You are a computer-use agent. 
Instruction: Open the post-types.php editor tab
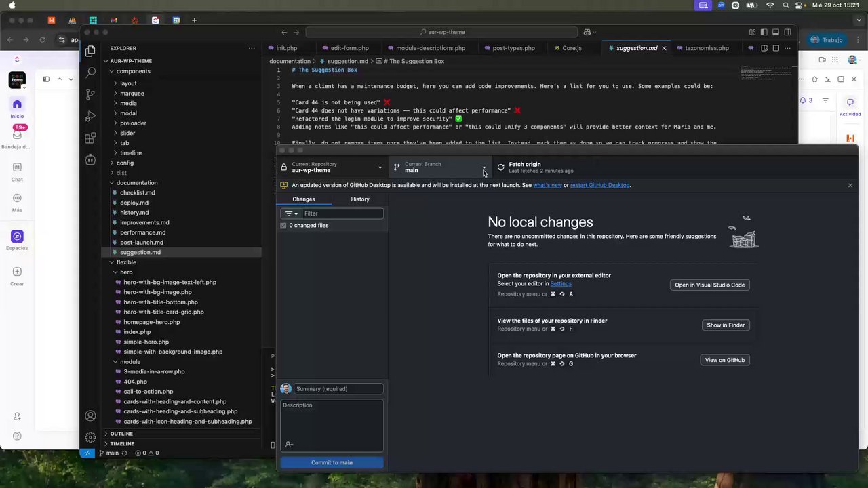tap(513, 48)
